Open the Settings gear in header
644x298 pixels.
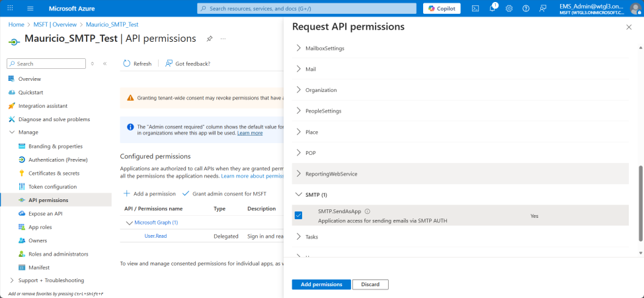pos(509,9)
